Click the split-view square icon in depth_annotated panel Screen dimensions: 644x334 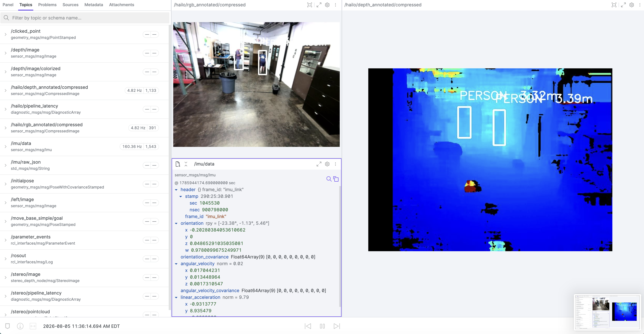pyautogui.click(x=614, y=5)
